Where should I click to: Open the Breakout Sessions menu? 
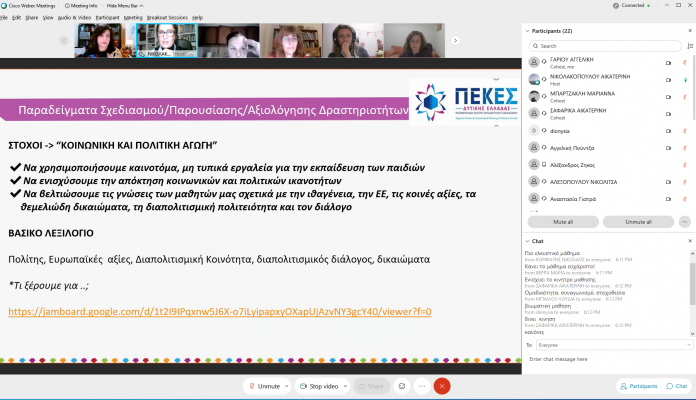point(167,17)
